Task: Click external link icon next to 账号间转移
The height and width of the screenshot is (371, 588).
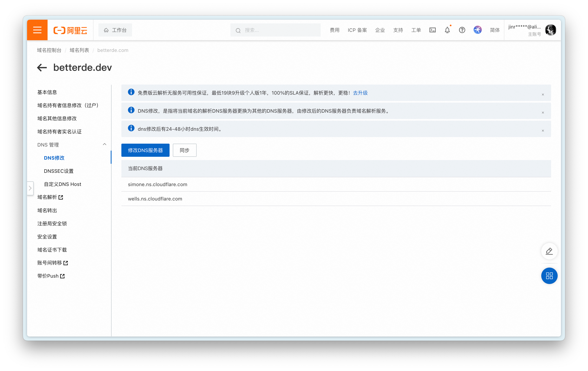Action: [x=66, y=263]
